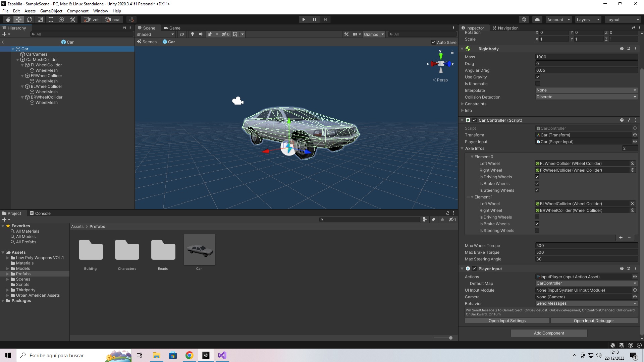This screenshot has height=362, width=644.
Task: Enable Is Kinematic checkbox
Action: click(x=537, y=83)
